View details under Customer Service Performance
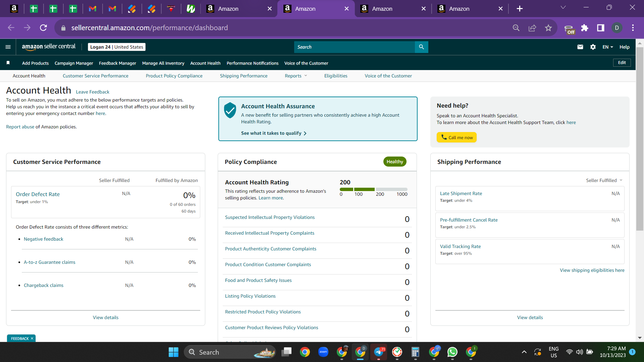 point(106,317)
